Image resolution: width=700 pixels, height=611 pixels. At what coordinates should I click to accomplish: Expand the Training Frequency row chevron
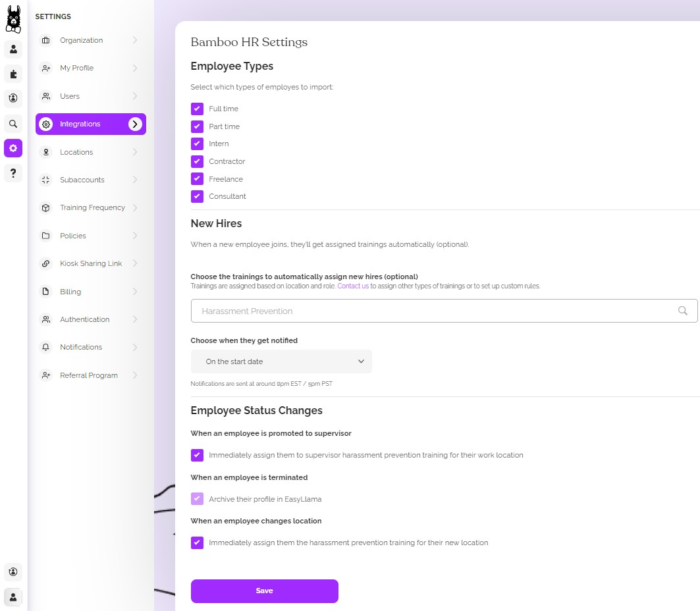[135, 208]
